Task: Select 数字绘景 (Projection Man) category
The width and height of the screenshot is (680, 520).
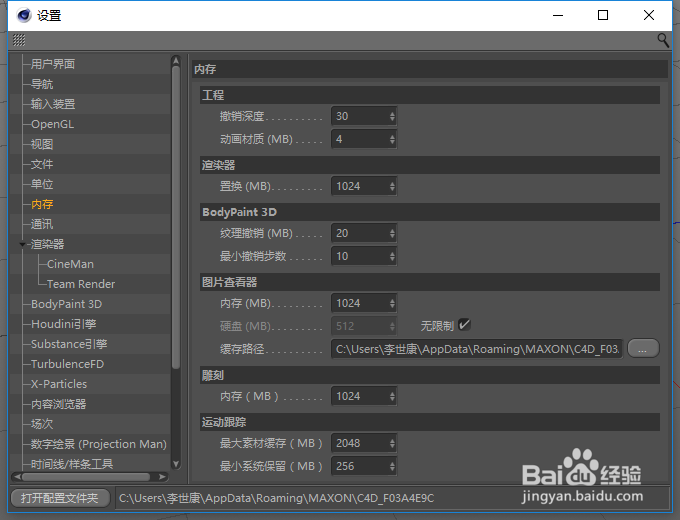Action: coord(98,444)
